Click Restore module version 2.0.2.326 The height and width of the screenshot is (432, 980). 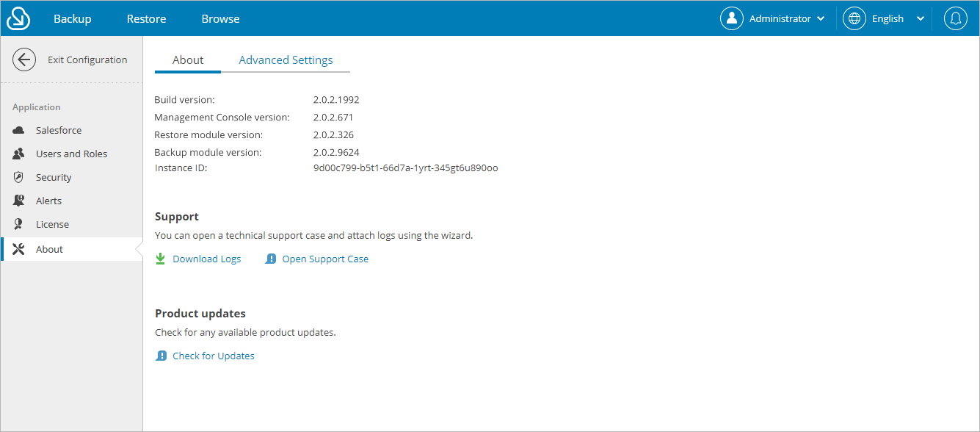point(333,134)
